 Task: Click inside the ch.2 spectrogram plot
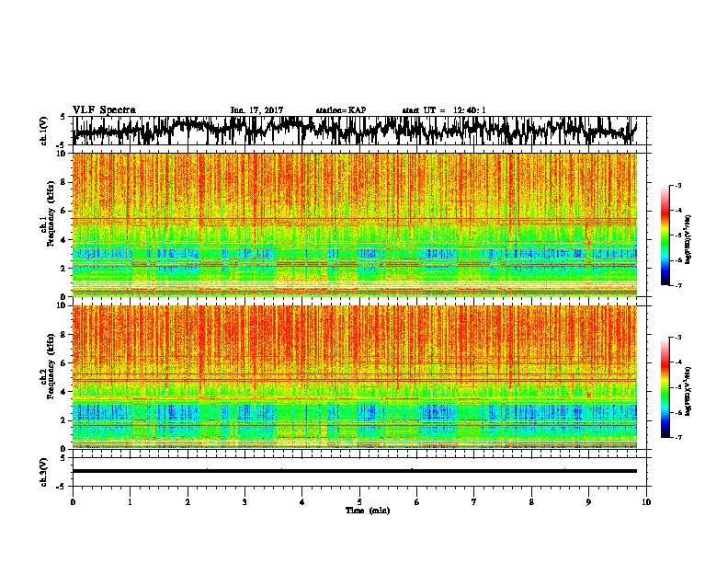click(x=354, y=377)
